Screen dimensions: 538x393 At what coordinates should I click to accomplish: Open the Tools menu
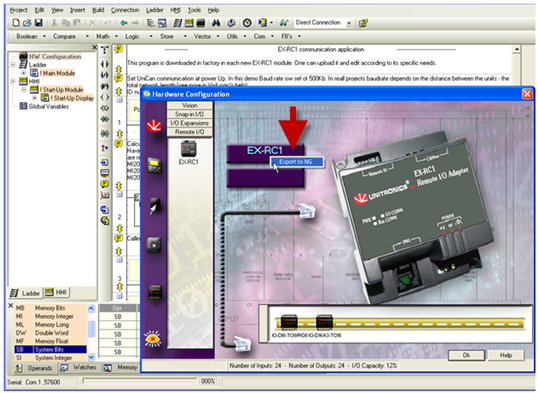point(194,10)
